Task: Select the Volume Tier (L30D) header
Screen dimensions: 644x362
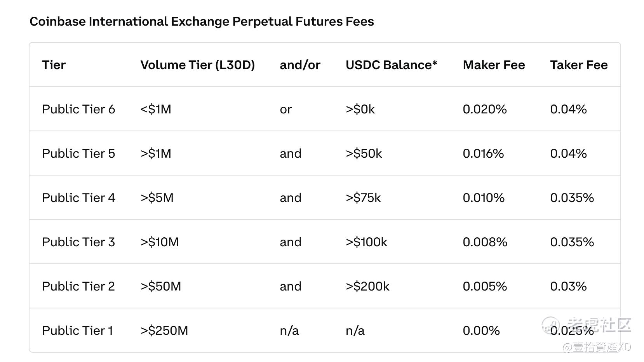Action: coord(197,65)
